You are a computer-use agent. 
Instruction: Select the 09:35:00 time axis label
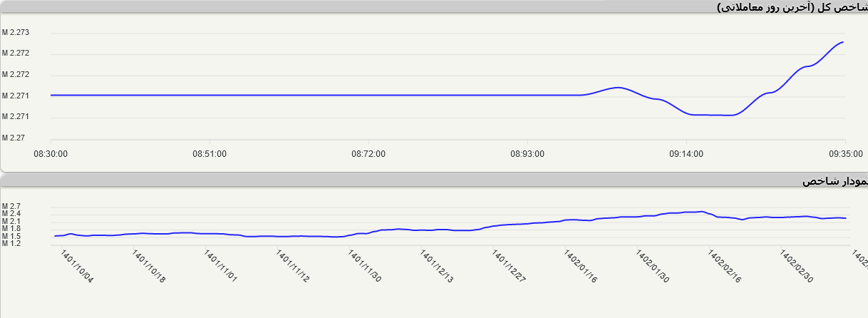click(844, 153)
